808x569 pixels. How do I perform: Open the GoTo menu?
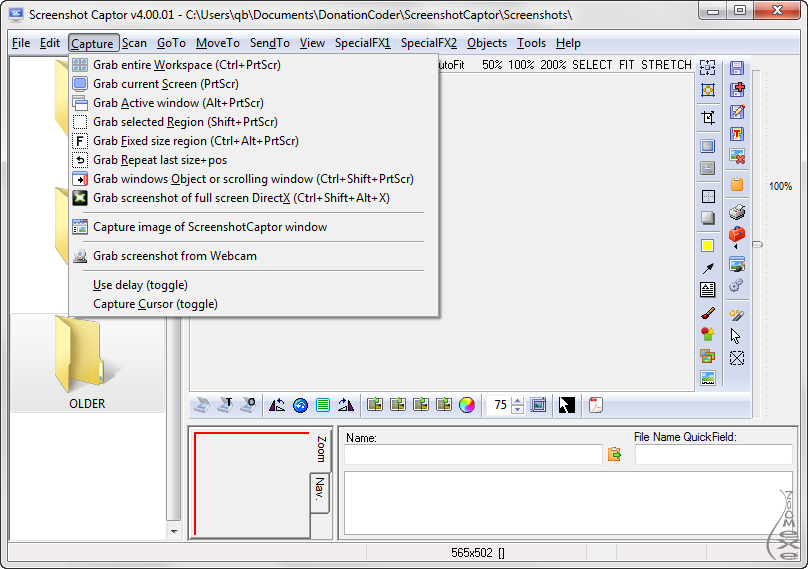point(171,43)
